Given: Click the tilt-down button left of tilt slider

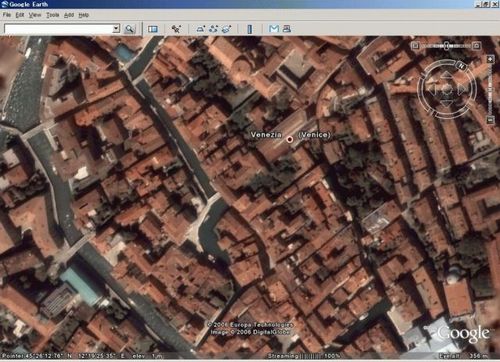Looking at the screenshot, I should pyautogui.click(x=415, y=46).
